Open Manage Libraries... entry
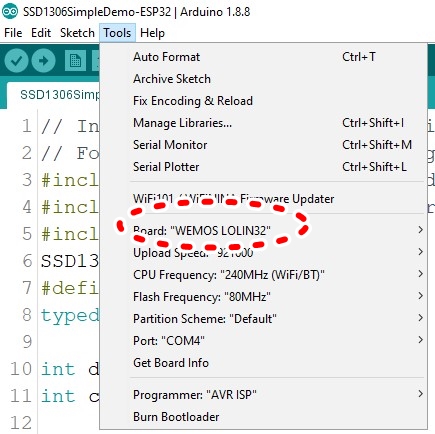The height and width of the screenshot is (434, 435). (263, 123)
